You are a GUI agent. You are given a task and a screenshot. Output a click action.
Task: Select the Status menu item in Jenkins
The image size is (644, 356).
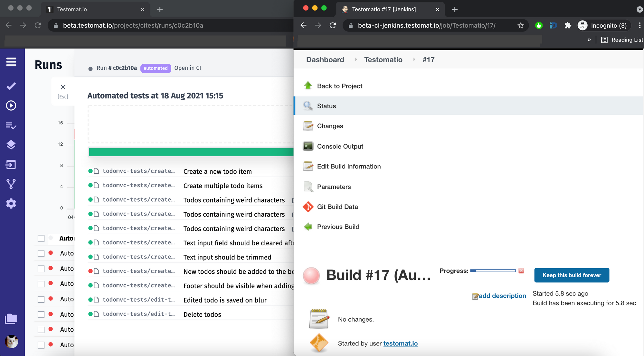click(x=469, y=106)
